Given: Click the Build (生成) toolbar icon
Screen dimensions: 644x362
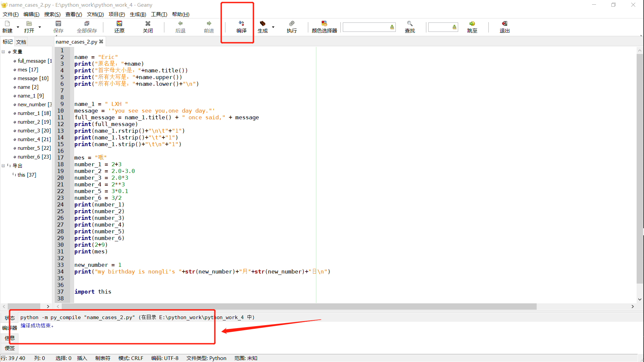Looking at the screenshot, I should [263, 23].
